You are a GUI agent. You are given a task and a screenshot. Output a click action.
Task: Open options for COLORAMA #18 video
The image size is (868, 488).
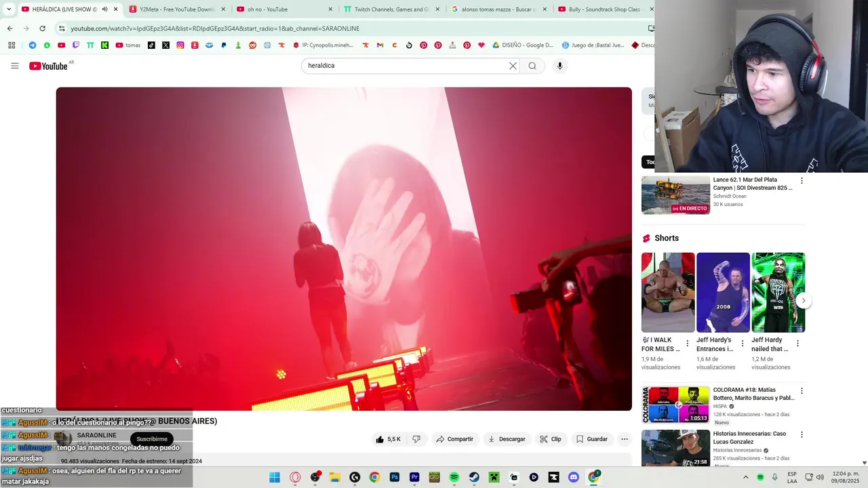click(802, 391)
